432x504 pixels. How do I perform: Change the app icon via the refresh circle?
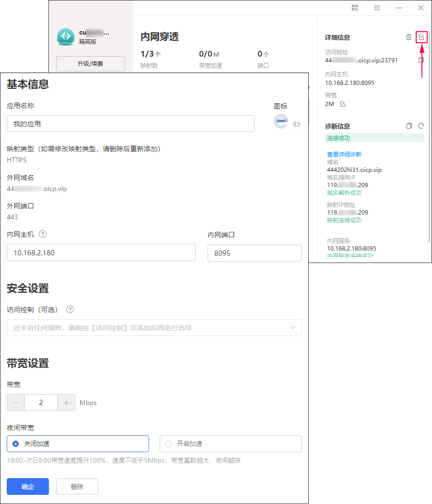pyautogui.click(x=296, y=123)
